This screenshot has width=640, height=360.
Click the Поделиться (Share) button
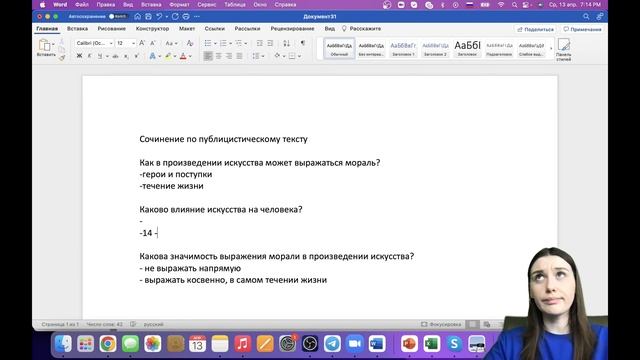[536, 29]
